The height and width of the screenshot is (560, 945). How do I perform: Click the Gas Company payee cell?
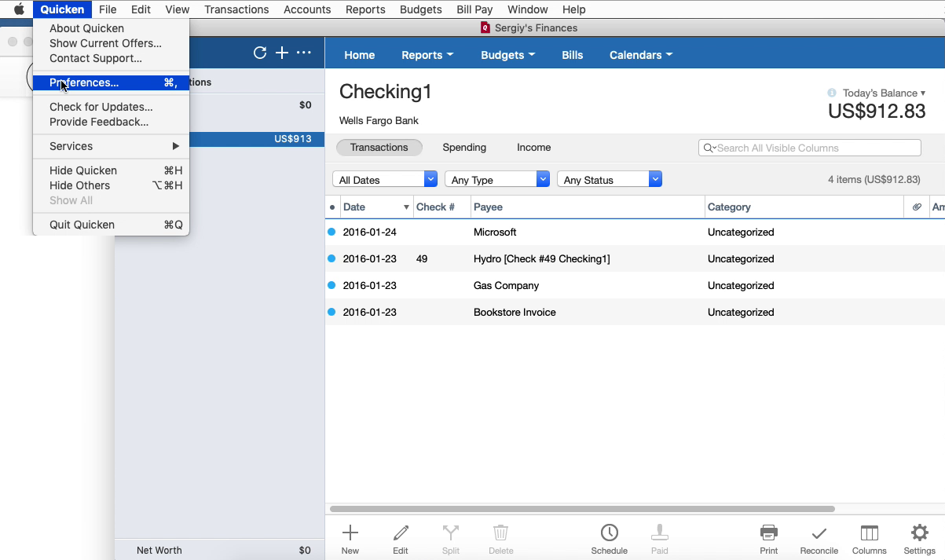coord(506,285)
